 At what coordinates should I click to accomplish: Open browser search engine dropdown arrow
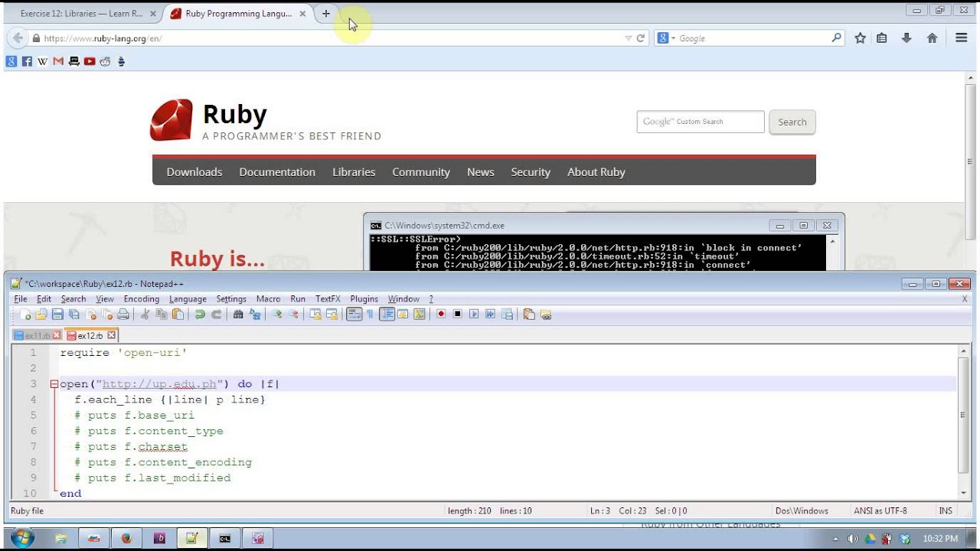(673, 38)
